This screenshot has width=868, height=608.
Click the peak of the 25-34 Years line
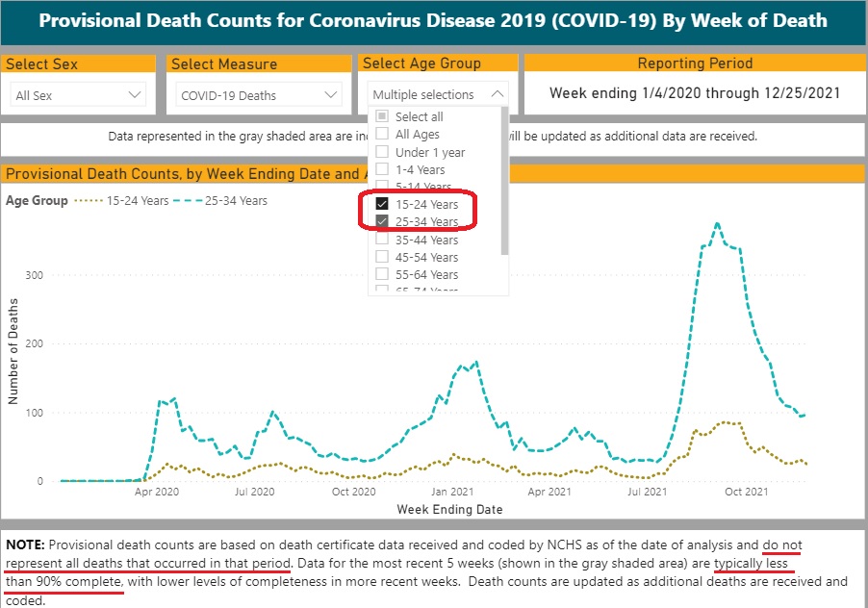tap(718, 223)
